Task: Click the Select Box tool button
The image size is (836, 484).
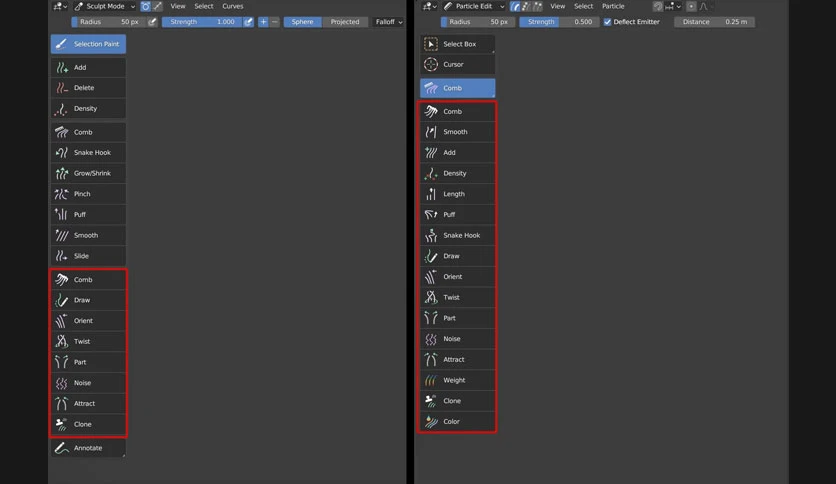Action: [x=457, y=44]
